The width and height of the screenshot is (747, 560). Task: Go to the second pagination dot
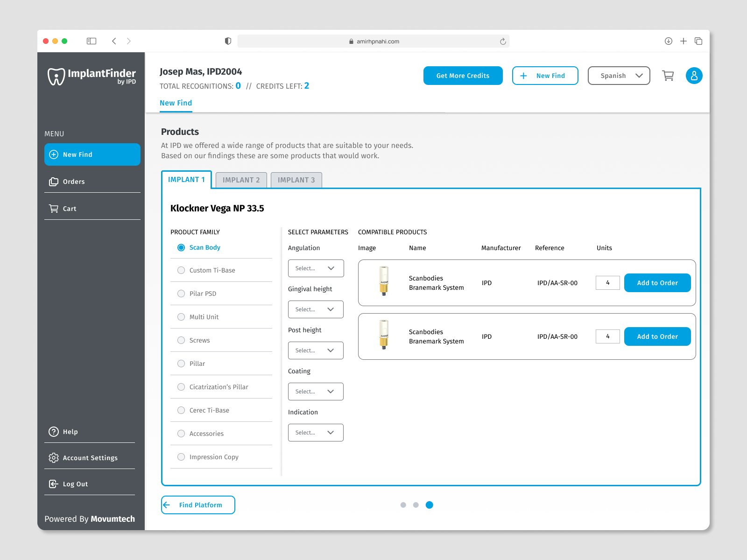point(416,505)
